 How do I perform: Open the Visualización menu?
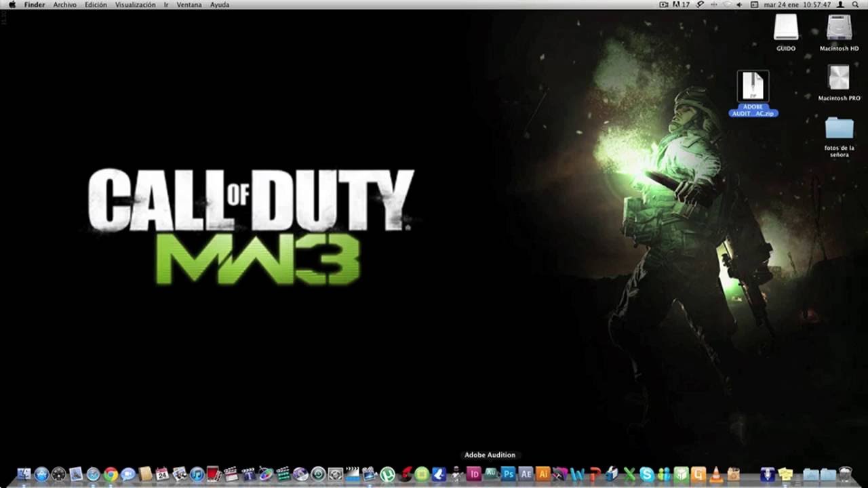(x=135, y=5)
